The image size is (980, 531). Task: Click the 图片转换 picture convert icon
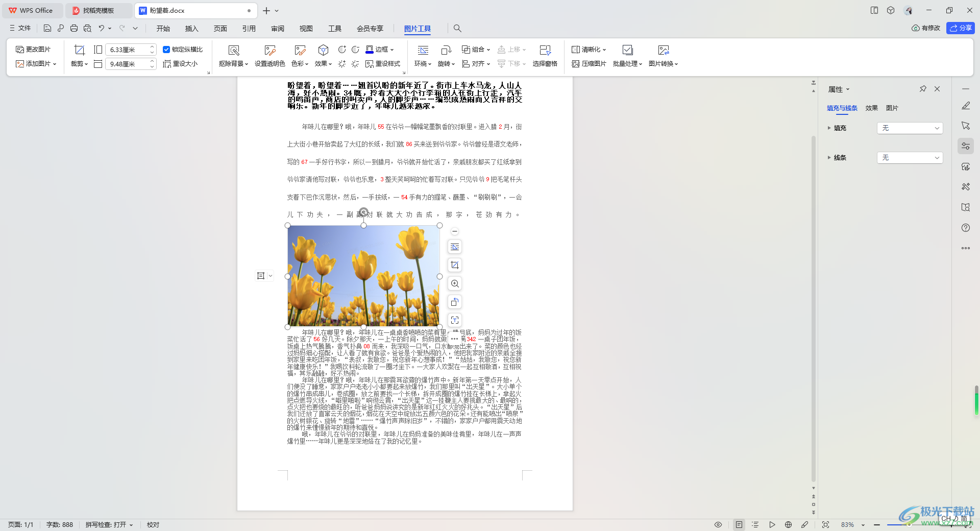[x=664, y=50]
